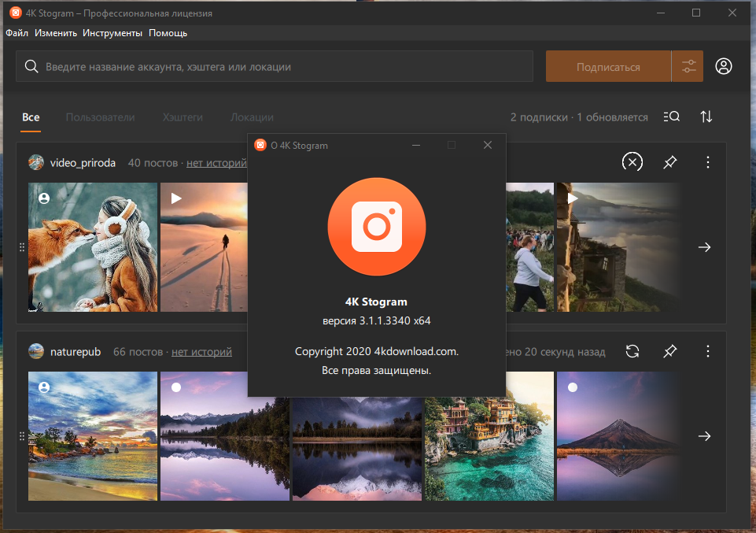Click the naturepub avatar icon
This screenshot has height=533, width=756.
pyautogui.click(x=36, y=352)
